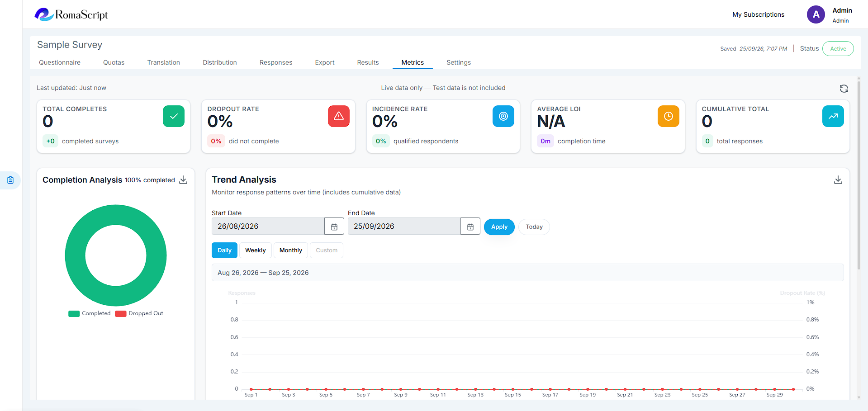Screen dimensions: 868x411
Task: Open the Export tab
Action: (x=325, y=62)
